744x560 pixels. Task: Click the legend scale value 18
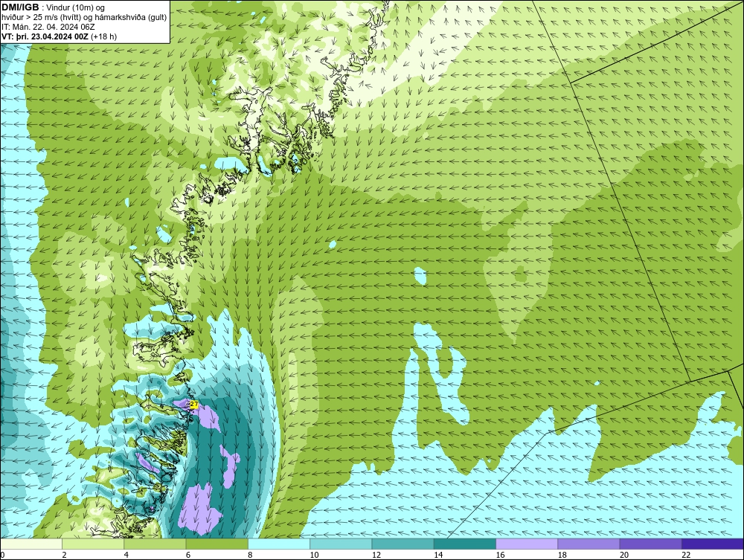point(562,555)
